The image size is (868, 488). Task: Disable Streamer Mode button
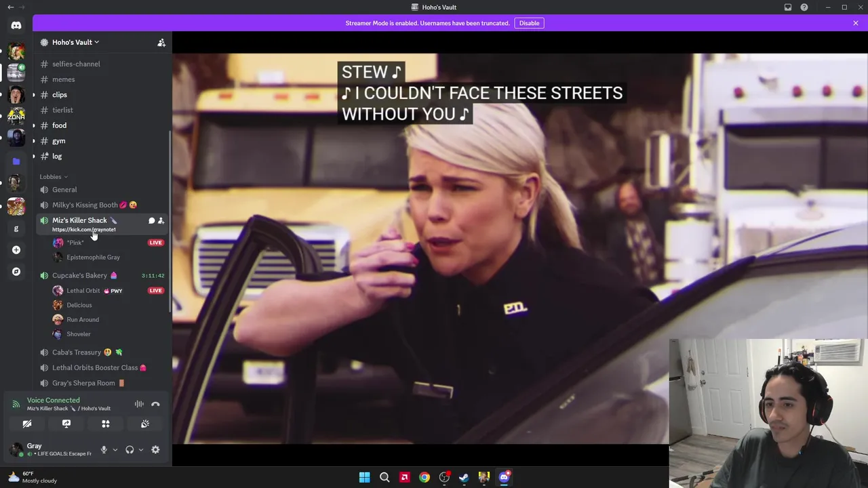(529, 23)
